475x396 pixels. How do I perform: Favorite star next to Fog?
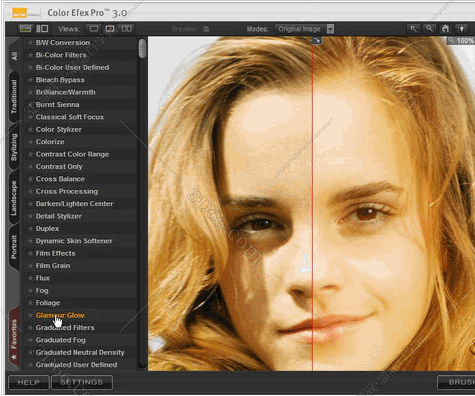coord(30,290)
